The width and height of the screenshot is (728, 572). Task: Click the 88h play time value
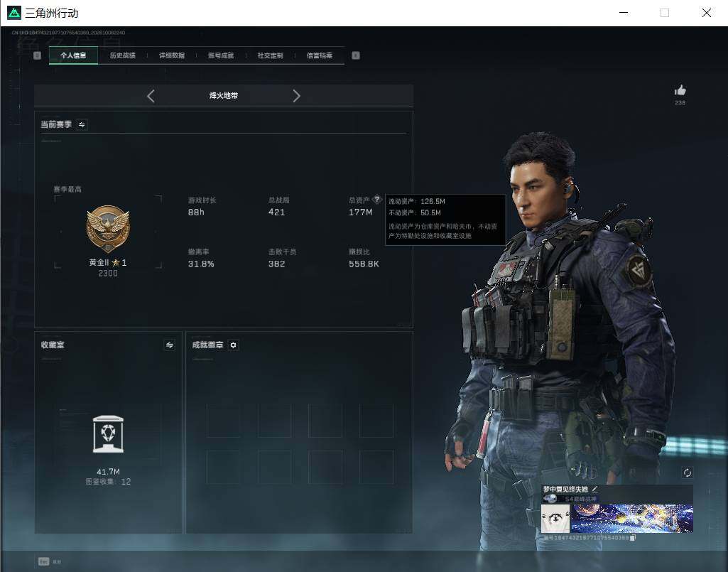click(x=196, y=212)
